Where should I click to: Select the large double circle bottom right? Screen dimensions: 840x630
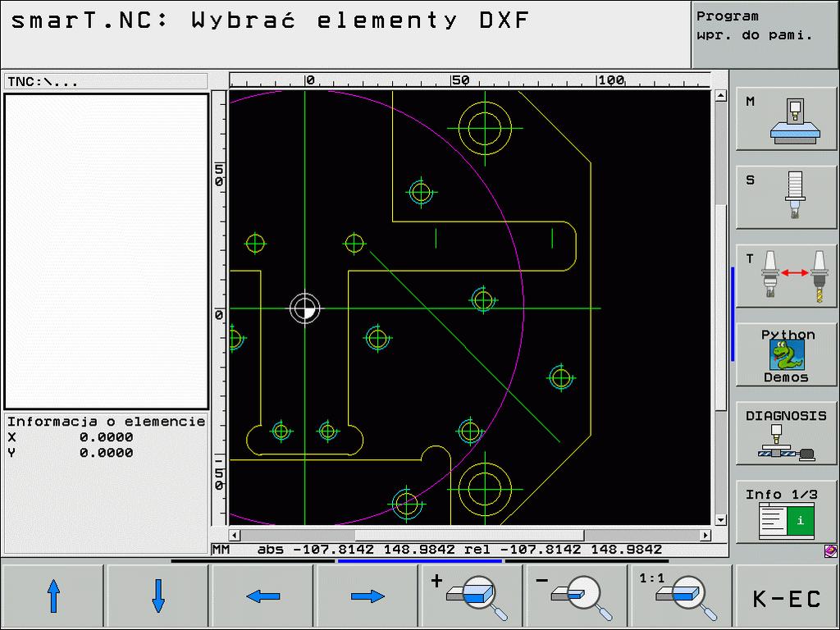485,489
